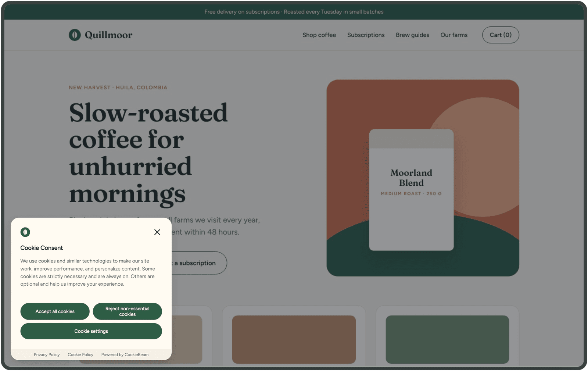Select the green product card thumbnail
The width and height of the screenshot is (588, 371).
point(448,339)
